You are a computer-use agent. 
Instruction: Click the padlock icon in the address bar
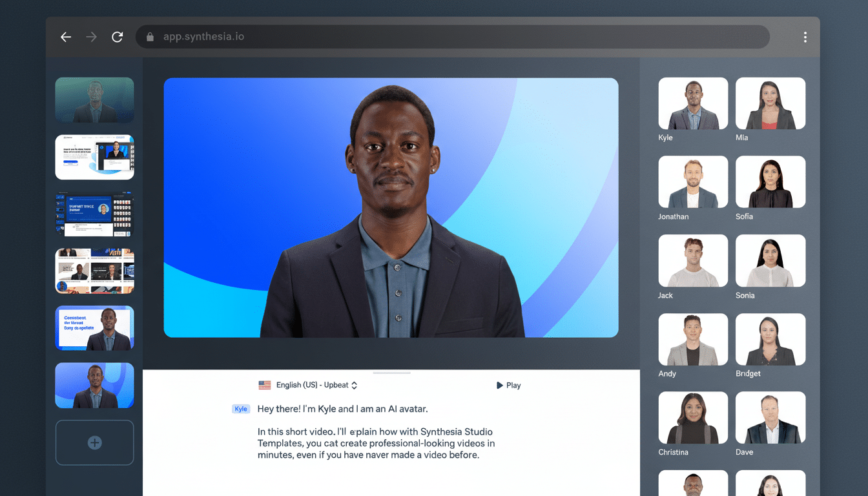(x=150, y=37)
